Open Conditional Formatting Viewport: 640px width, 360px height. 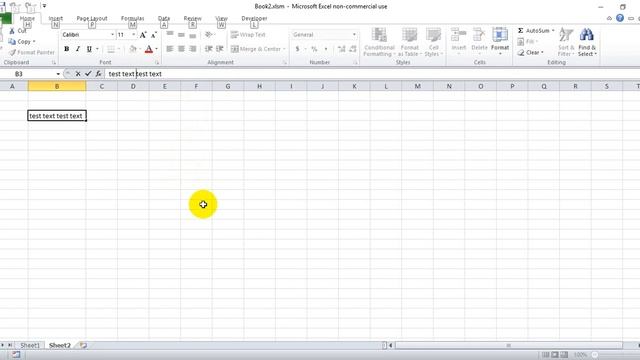click(379, 42)
